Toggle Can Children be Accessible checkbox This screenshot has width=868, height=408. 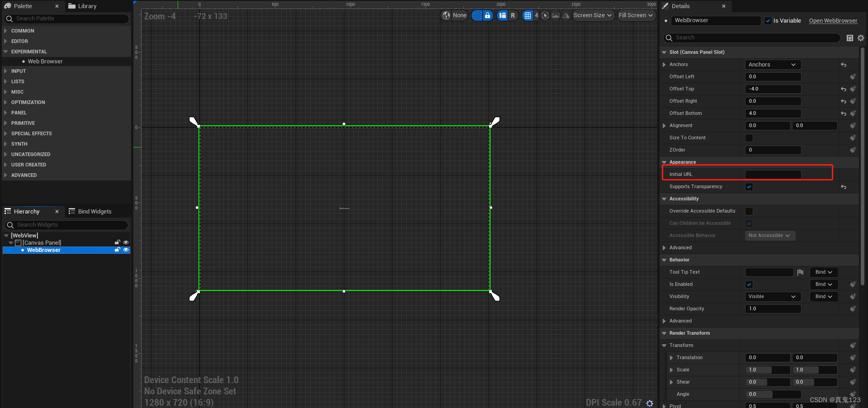pyautogui.click(x=749, y=223)
